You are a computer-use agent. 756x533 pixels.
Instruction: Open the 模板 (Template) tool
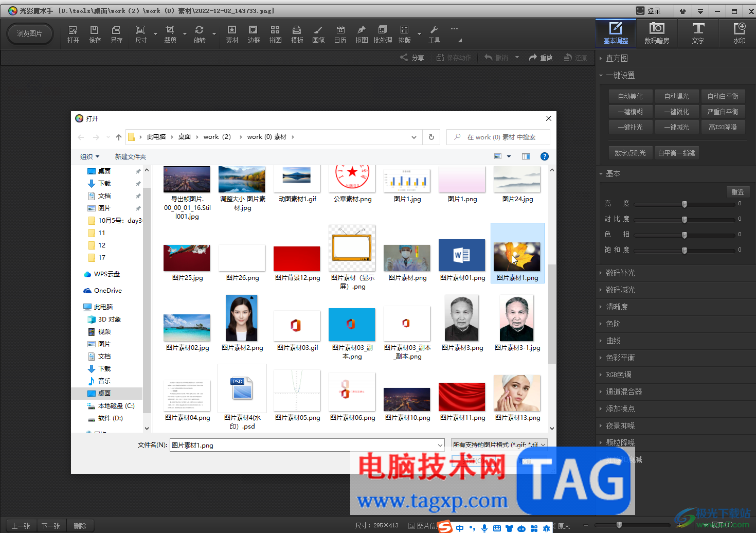[x=297, y=34]
